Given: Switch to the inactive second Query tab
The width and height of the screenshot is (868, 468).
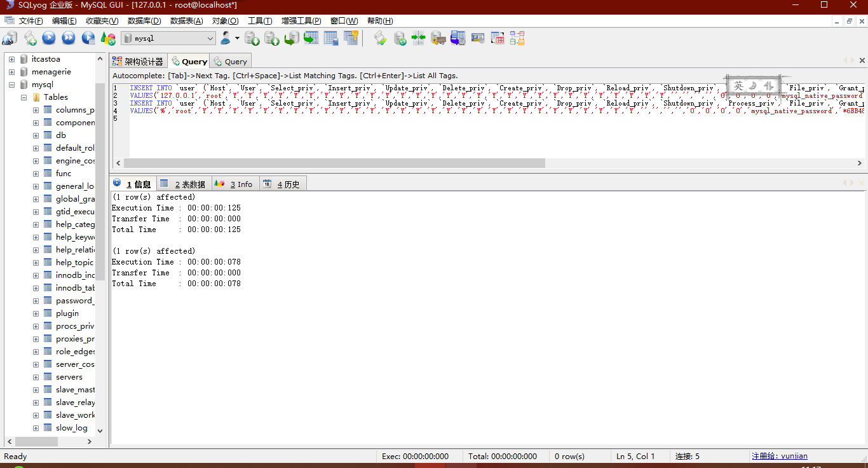Looking at the screenshot, I should tap(230, 61).
